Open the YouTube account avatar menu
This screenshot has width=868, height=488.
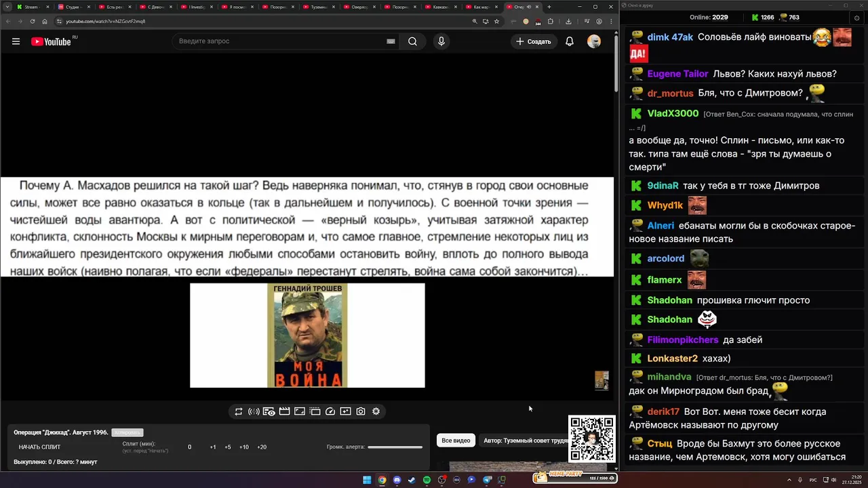(x=594, y=41)
